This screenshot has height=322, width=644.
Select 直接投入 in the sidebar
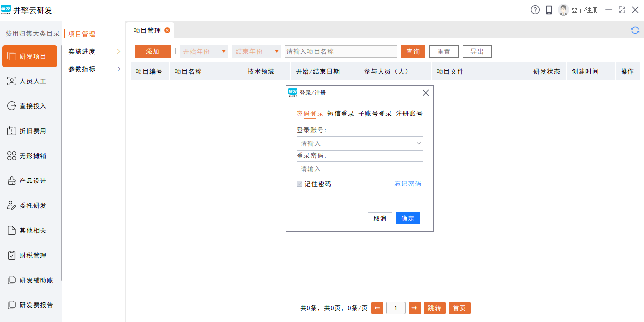click(32, 106)
